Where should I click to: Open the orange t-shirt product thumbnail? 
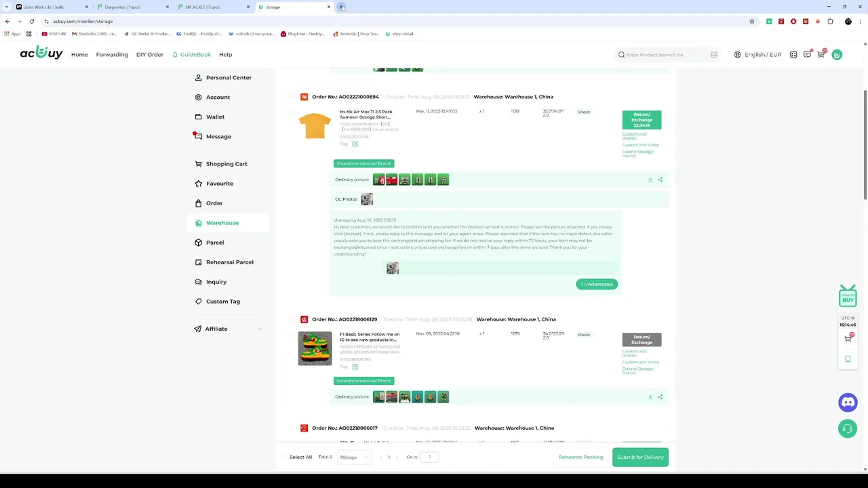click(x=315, y=126)
